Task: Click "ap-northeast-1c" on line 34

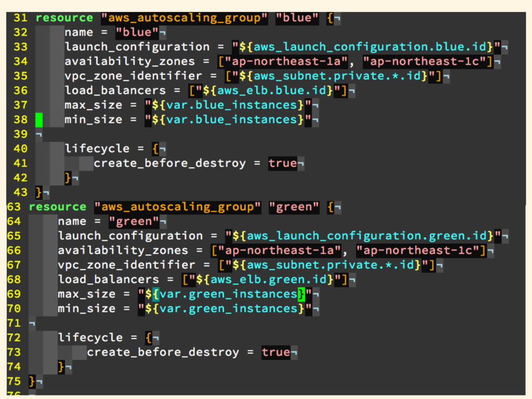Action: coord(424,61)
